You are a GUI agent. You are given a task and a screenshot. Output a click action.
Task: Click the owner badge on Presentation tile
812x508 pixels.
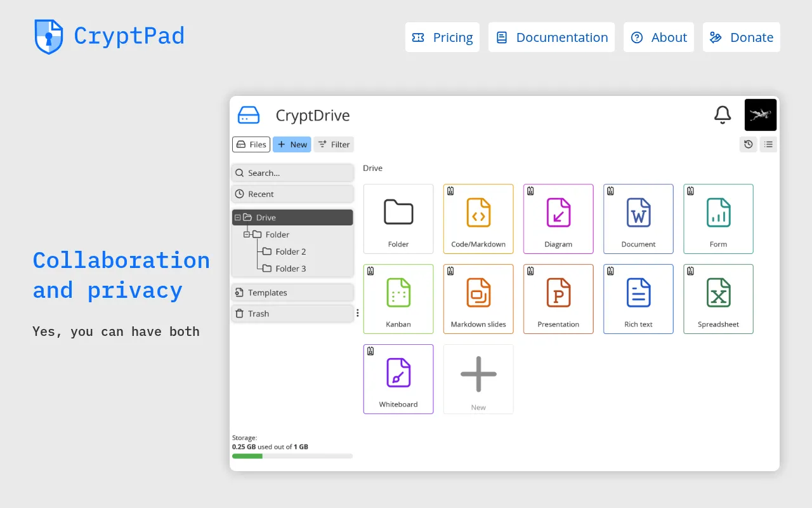pos(530,271)
